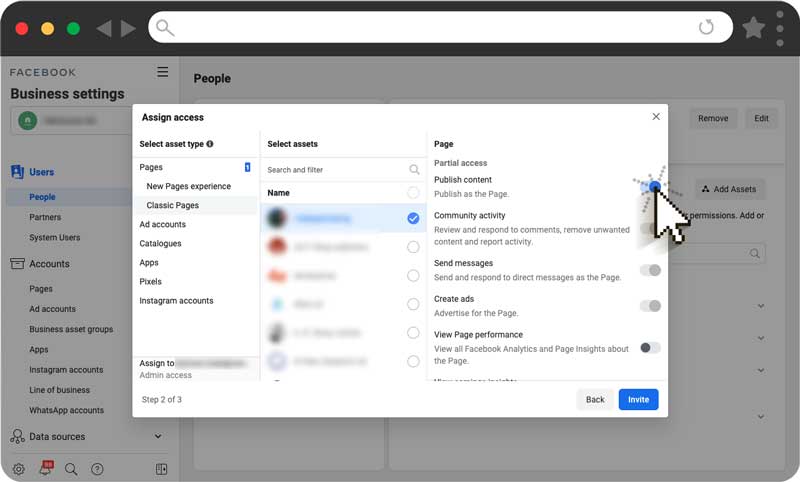Select Classic Pages asset type
The height and width of the screenshot is (482, 800).
point(172,205)
